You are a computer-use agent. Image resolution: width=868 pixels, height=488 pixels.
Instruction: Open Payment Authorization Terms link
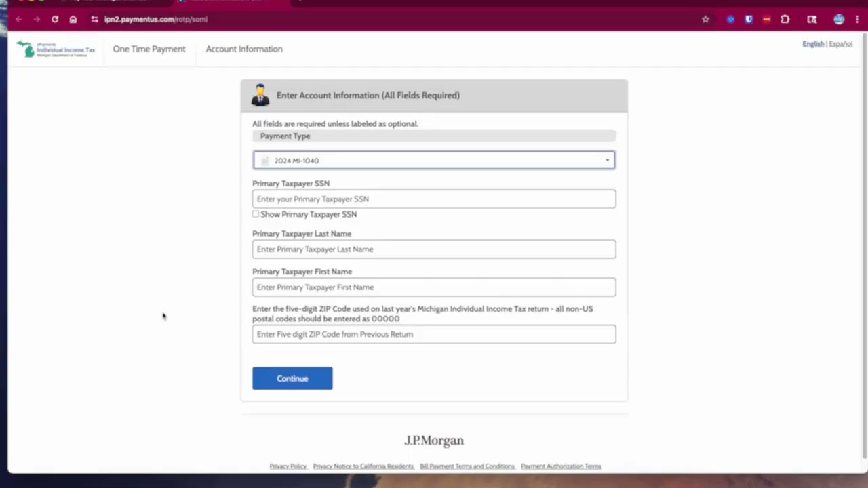pyautogui.click(x=561, y=466)
